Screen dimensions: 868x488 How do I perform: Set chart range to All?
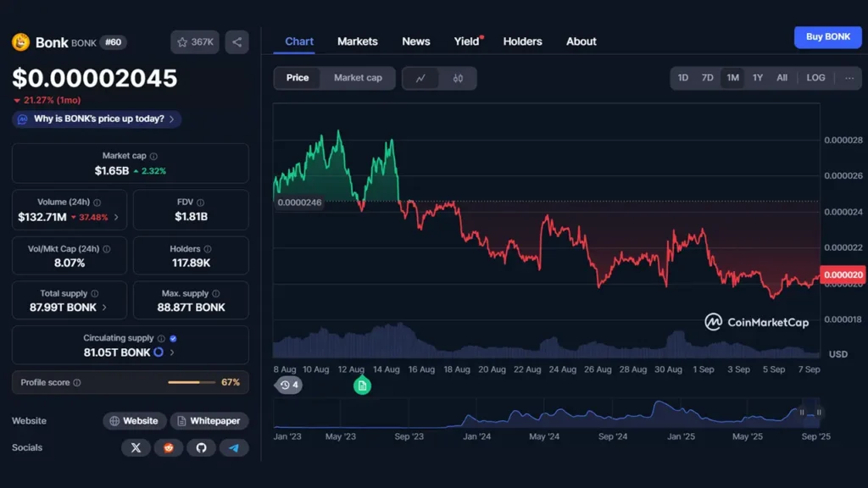point(782,78)
